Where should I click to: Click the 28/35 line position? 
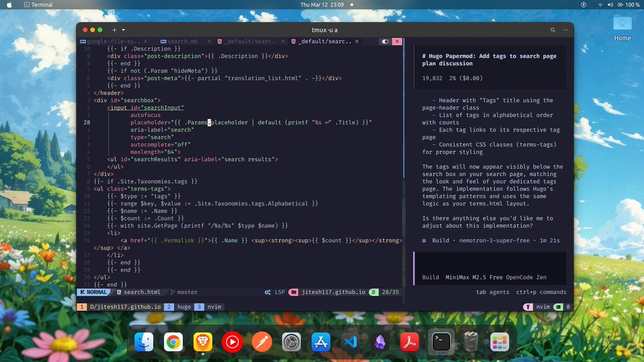[390, 292]
